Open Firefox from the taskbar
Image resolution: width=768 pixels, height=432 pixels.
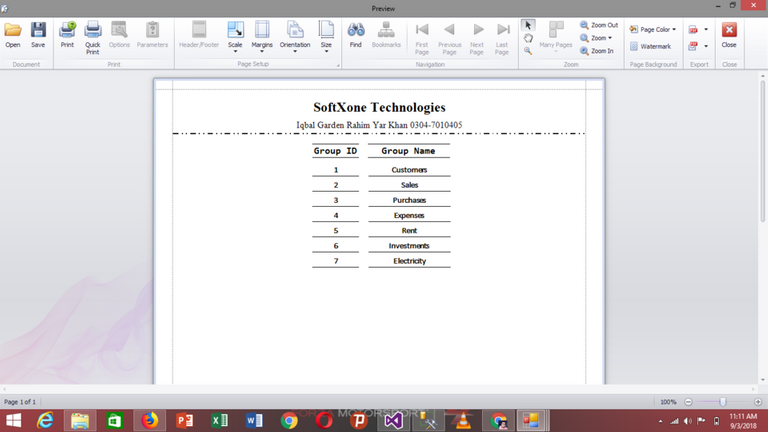pyautogui.click(x=149, y=421)
